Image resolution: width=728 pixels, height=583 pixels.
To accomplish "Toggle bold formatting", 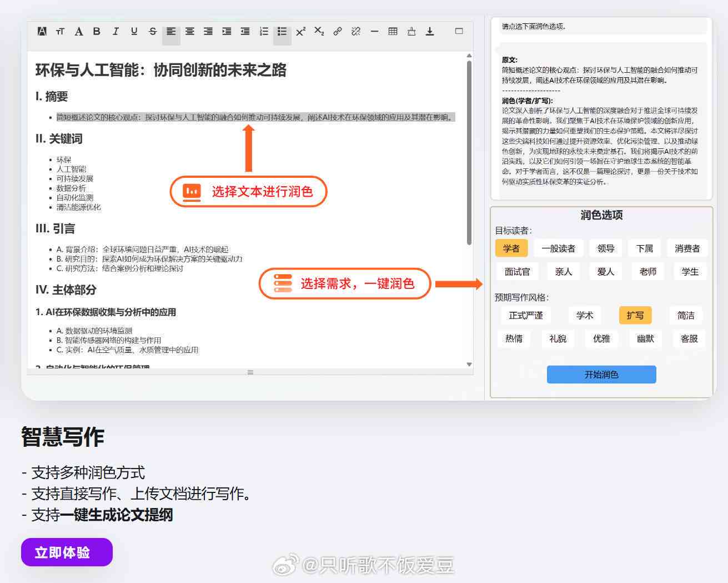I will (97, 32).
